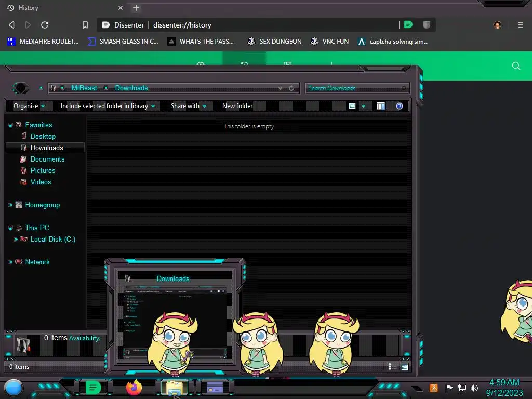Click the Downloads taskbar preview thumbnail
The width and height of the screenshot is (532, 399).
click(x=175, y=316)
